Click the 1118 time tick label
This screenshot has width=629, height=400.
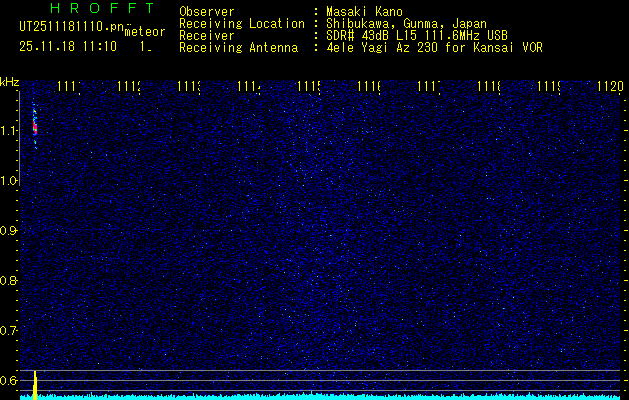pyautogui.click(x=489, y=86)
